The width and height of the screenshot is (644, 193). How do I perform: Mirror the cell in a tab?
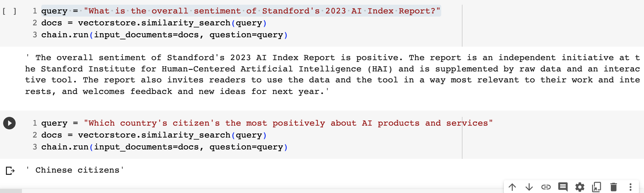click(597, 187)
